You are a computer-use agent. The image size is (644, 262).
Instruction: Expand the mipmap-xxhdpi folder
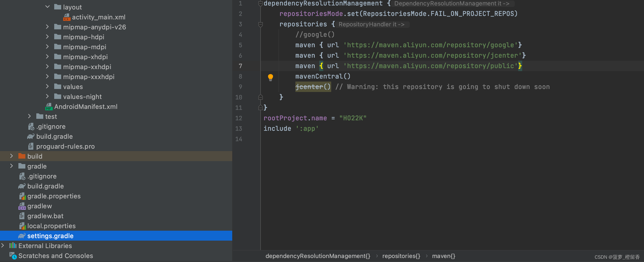click(47, 67)
